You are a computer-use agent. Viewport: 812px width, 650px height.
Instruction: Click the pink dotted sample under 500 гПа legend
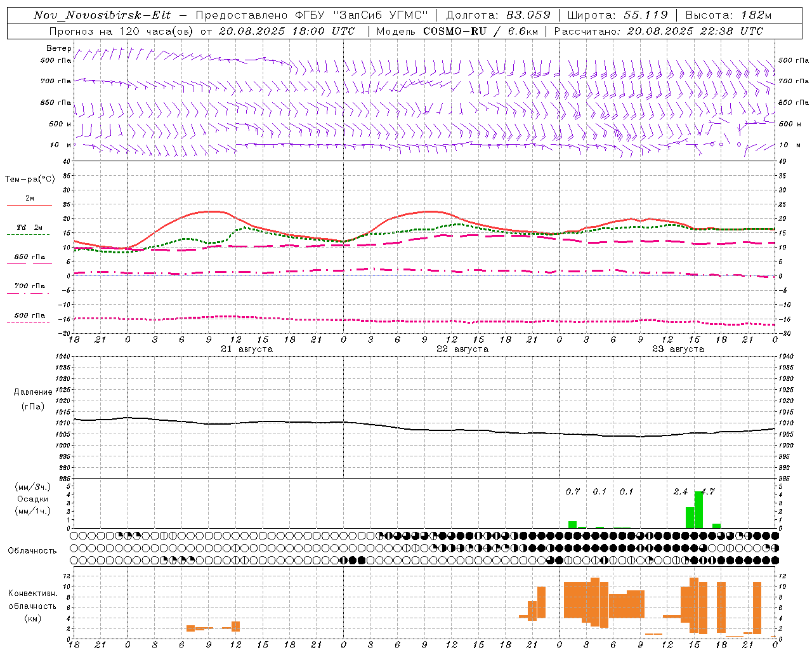(x=28, y=322)
